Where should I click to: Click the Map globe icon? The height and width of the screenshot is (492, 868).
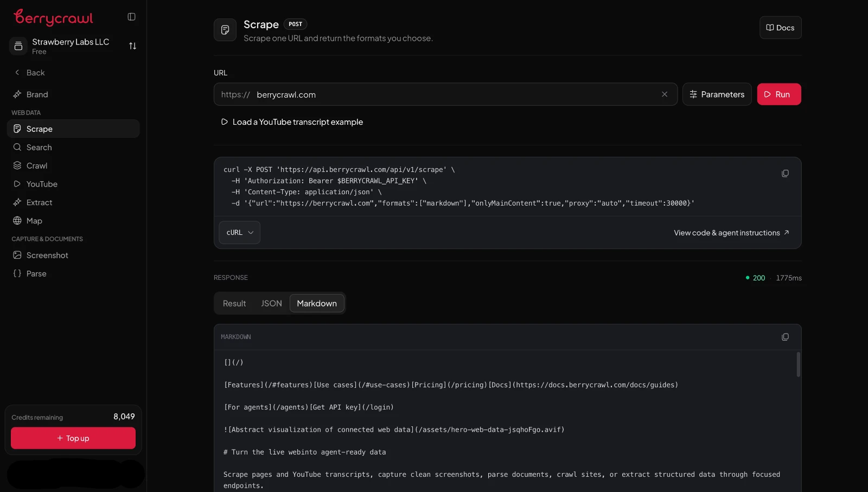click(17, 221)
